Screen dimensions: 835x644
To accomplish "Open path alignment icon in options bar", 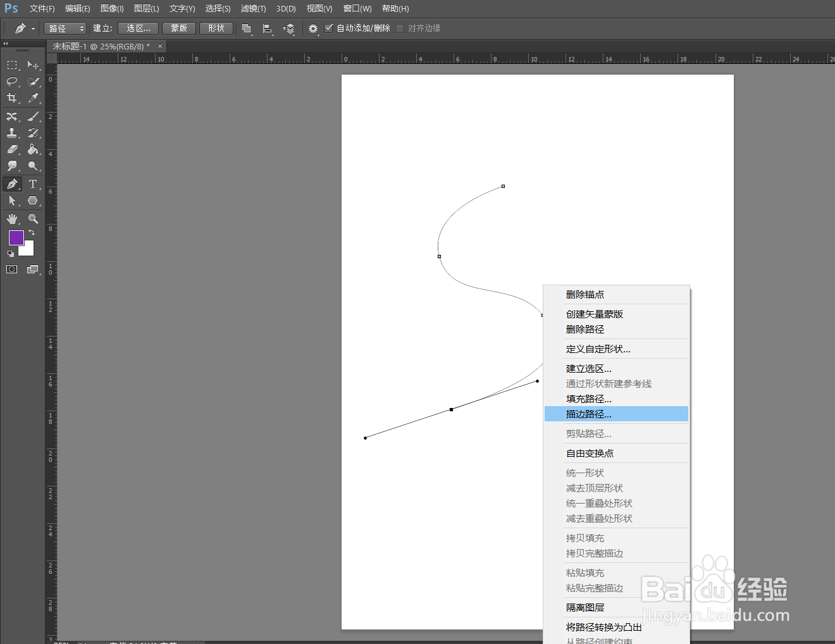I will point(268,28).
